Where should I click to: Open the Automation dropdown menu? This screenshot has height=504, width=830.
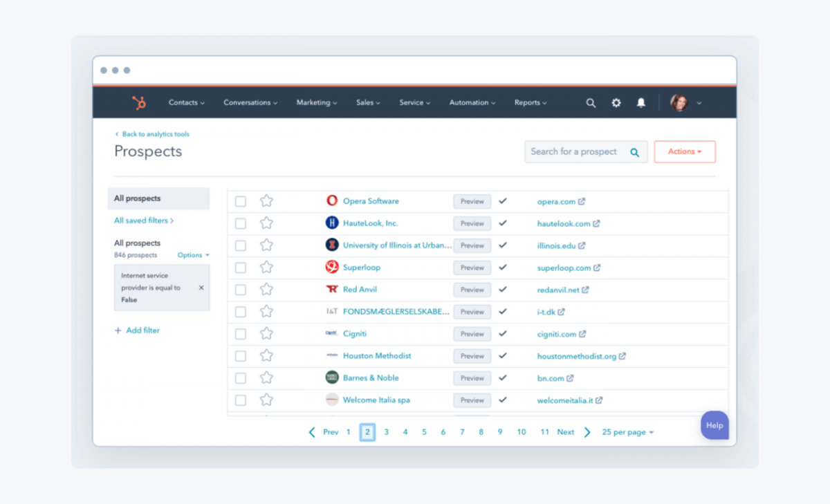[x=472, y=102]
